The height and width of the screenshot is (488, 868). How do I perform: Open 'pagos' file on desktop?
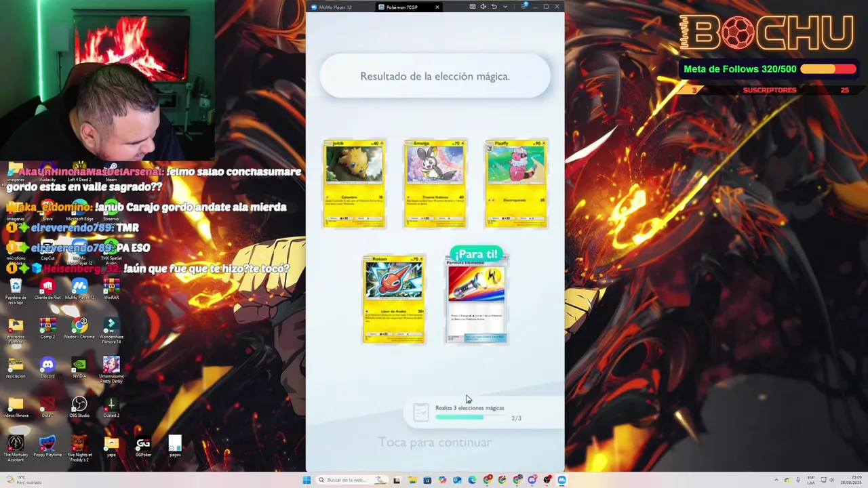[175, 446]
